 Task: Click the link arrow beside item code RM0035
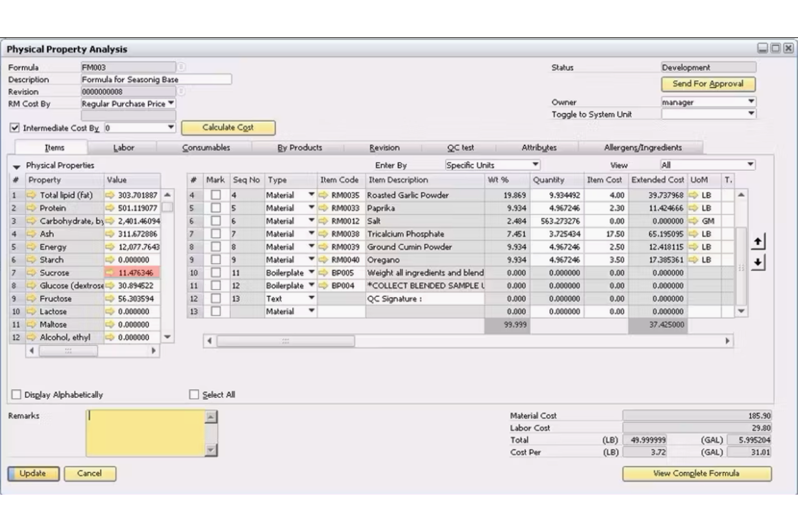(324, 195)
